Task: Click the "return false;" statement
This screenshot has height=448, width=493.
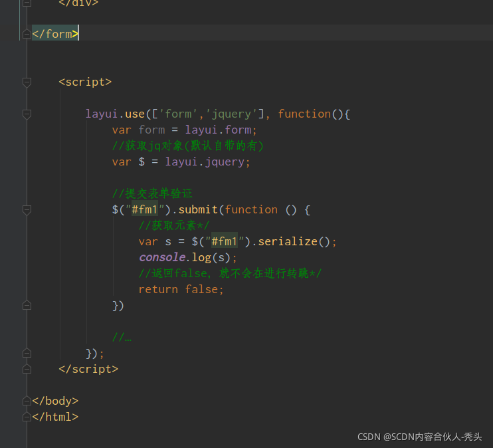Action: [x=181, y=289]
